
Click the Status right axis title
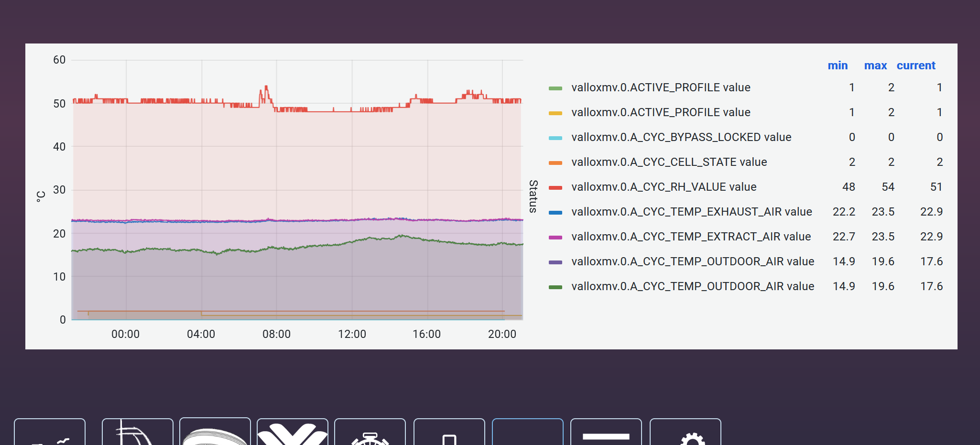(534, 196)
